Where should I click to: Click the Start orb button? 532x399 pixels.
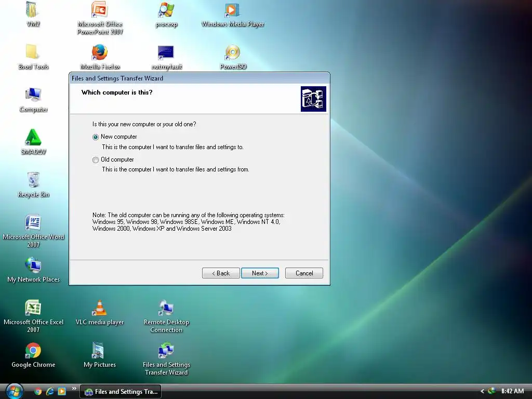coord(14,391)
